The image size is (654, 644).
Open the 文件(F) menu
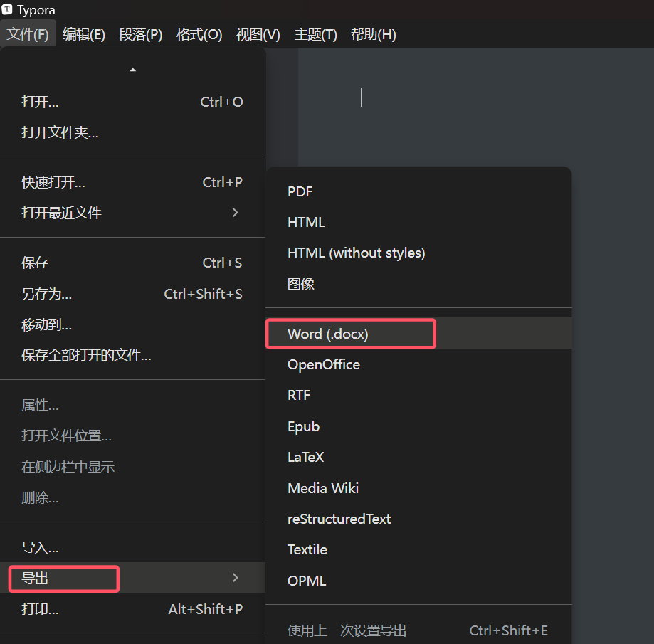click(x=28, y=34)
